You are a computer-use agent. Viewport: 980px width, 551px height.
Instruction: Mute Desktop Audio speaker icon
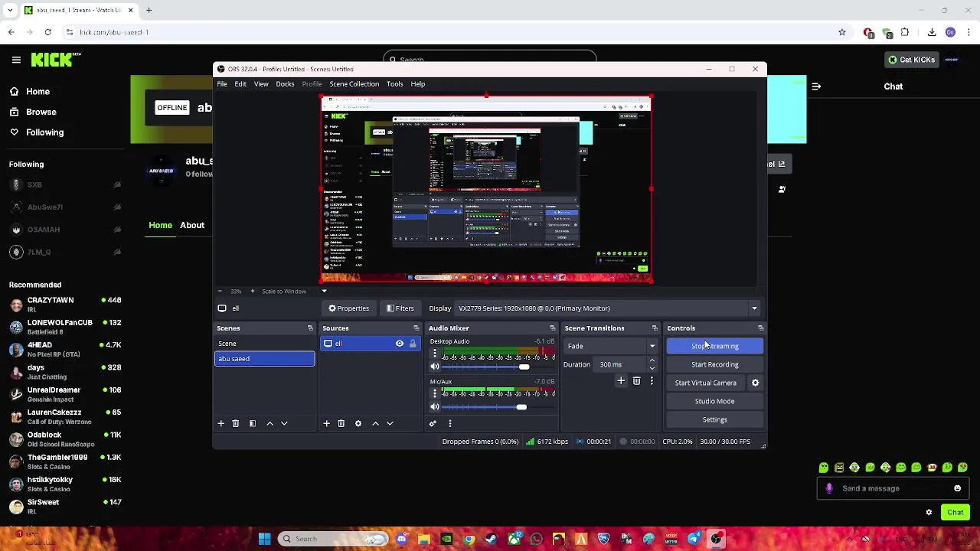(435, 367)
